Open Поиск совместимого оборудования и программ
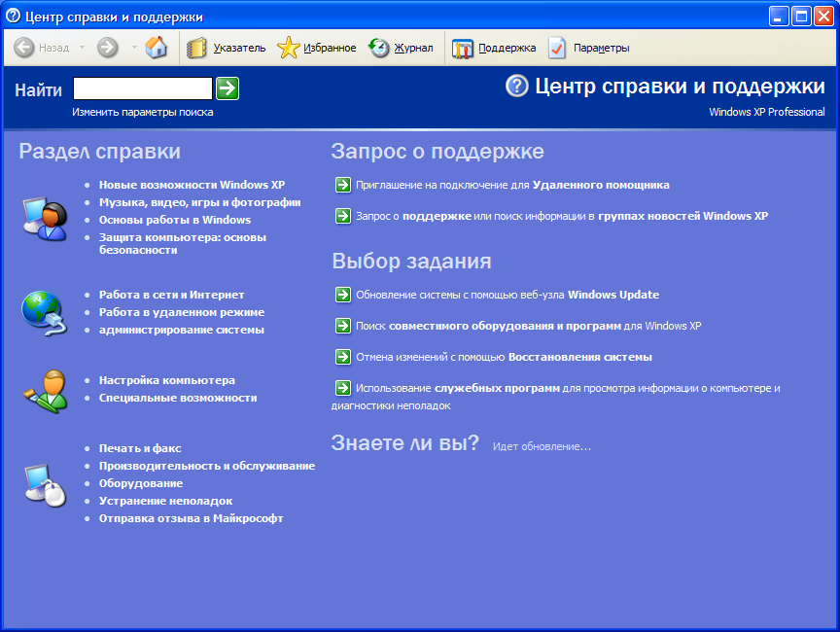 (x=528, y=326)
